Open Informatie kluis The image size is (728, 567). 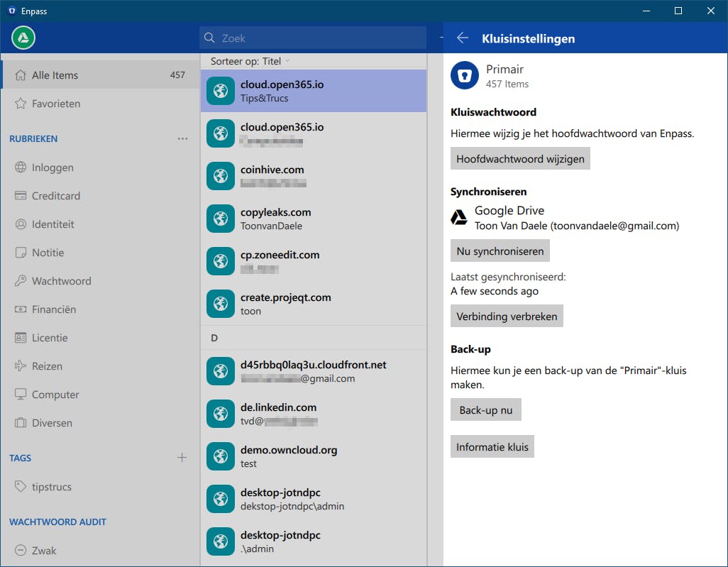[x=492, y=447]
